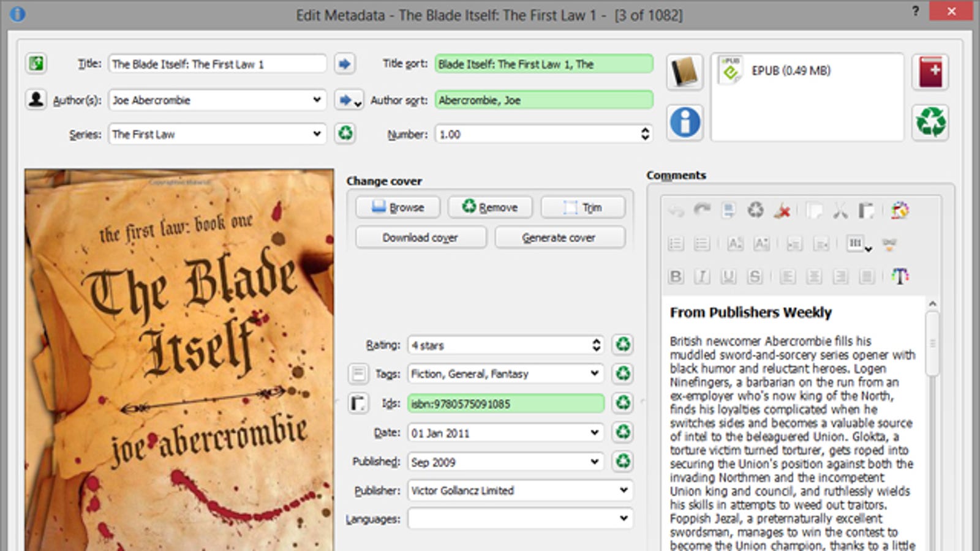Open the Author(s) dropdown arrow

[x=317, y=99]
